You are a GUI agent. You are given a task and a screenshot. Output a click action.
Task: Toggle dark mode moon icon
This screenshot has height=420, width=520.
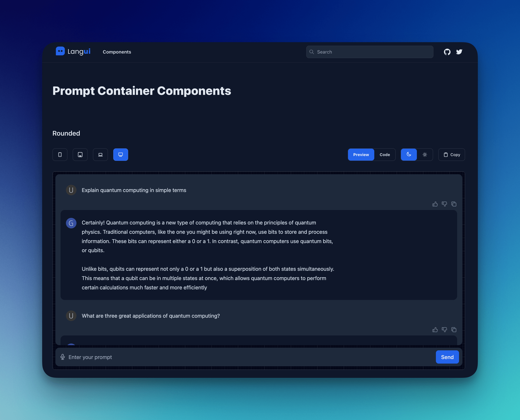409,154
